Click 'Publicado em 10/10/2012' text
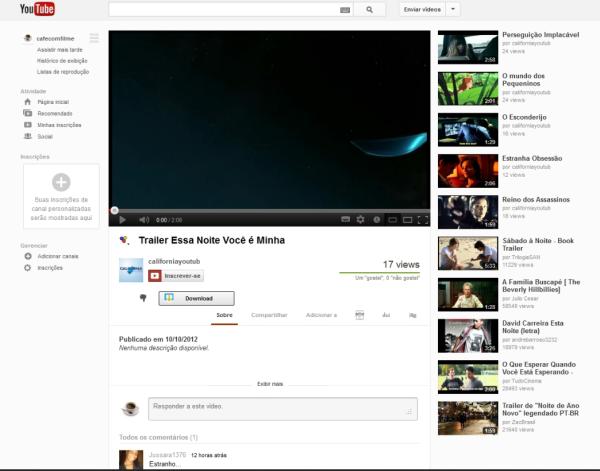 coord(158,339)
